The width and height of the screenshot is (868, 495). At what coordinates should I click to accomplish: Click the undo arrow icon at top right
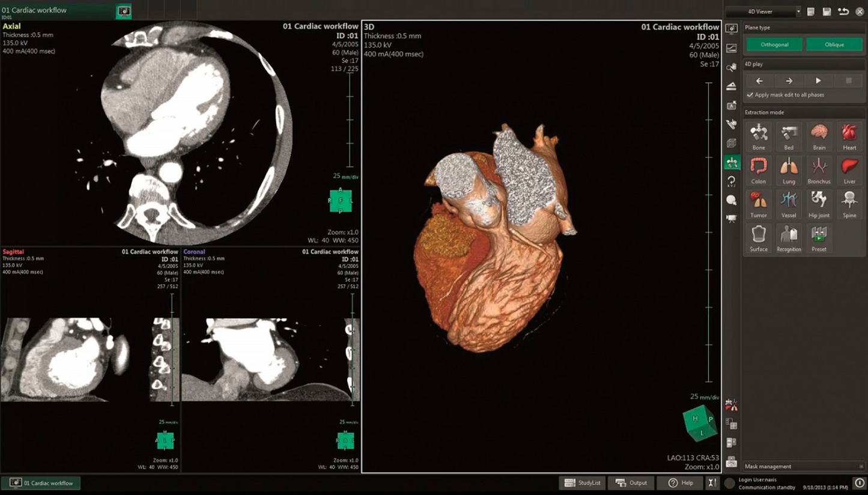(843, 11)
